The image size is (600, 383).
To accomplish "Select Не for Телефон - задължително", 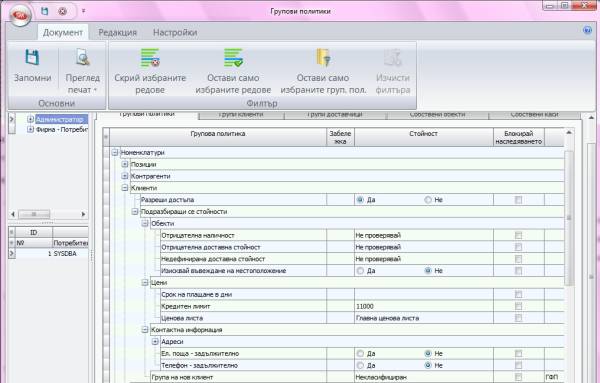I will click(x=428, y=365).
